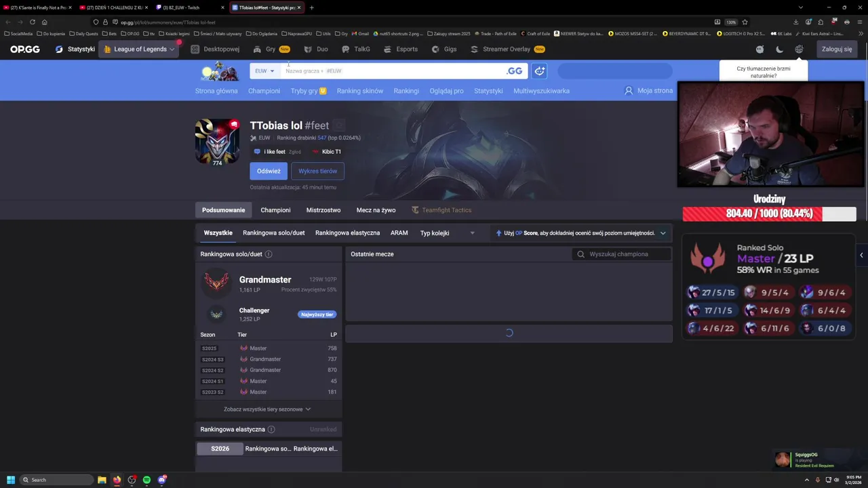Open the Typ kolejki dropdown
The width and height of the screenshot is (868, 488).
click(x=448, y=233)
